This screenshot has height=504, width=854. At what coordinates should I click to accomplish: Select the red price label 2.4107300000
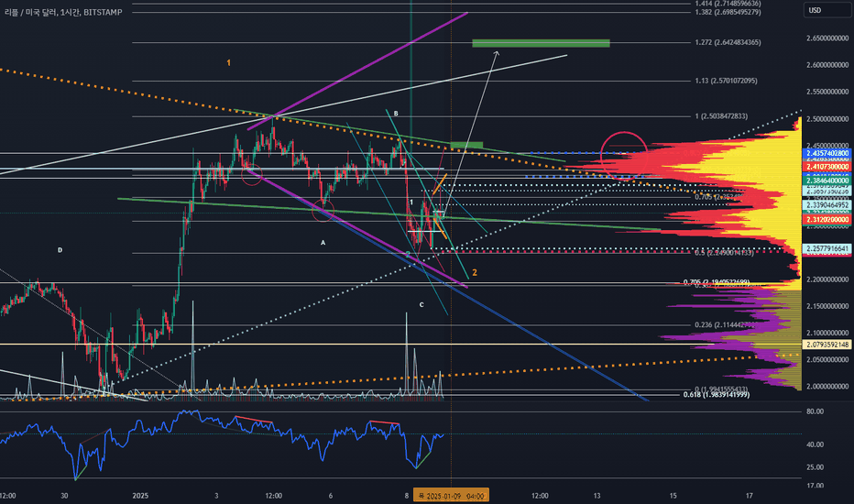(x=827, y=167)
